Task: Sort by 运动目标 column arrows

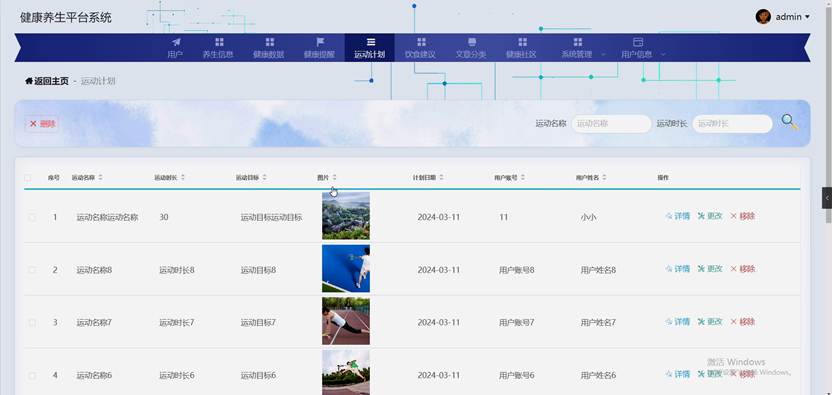Action: point(264,177)
